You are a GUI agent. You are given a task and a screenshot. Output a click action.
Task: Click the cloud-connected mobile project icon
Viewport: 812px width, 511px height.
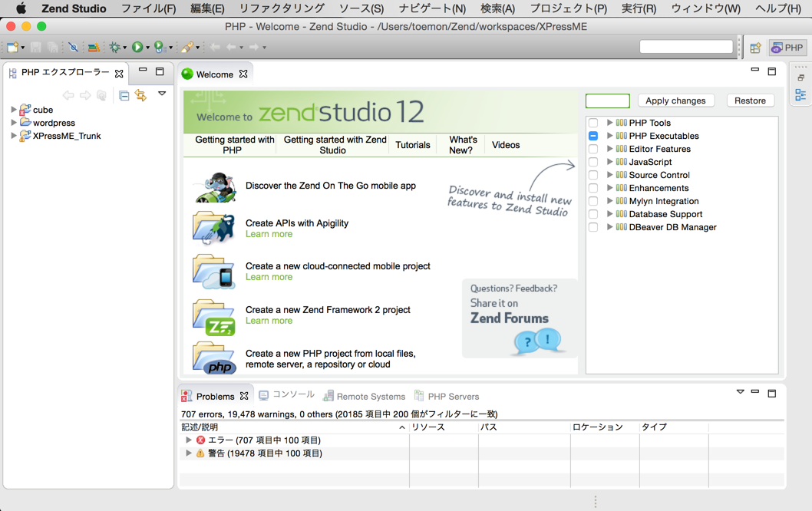[x=214, y=272]
